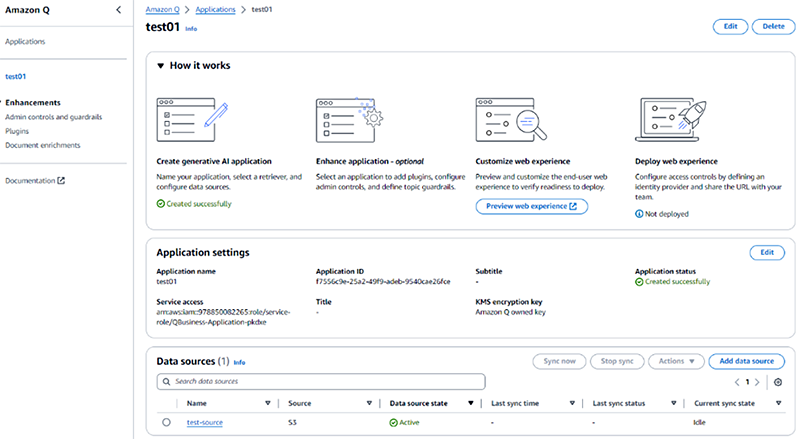800x439 pixels.
Task: Open Preview web experience
Action: [x=531, y=206]
